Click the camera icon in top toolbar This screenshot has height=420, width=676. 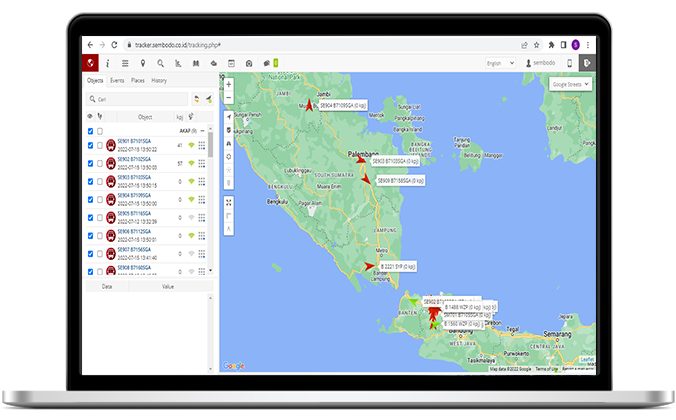249,63
